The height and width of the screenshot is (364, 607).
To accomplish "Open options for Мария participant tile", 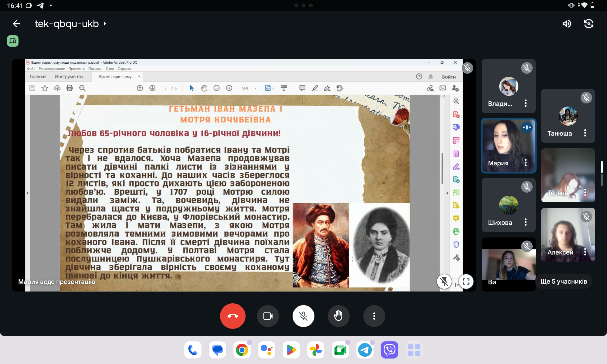I will pyautogui.click(x=526, y=163).
